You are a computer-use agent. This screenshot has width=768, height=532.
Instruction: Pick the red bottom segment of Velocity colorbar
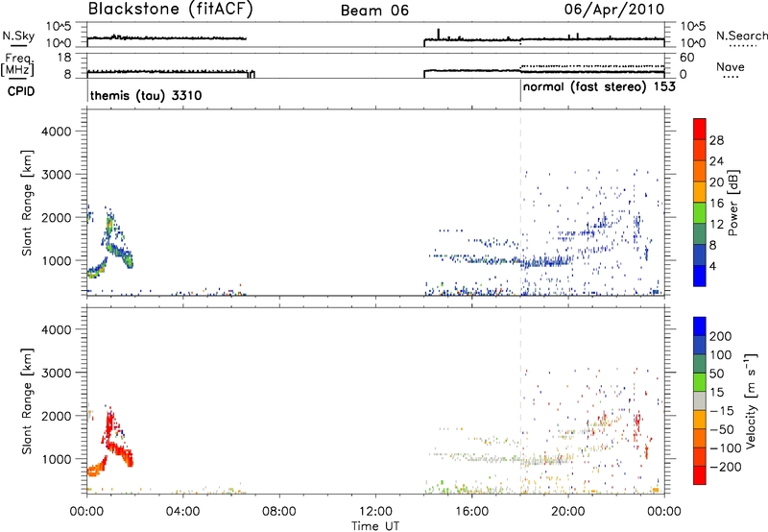pyautogui.click(x=700, y=475)
